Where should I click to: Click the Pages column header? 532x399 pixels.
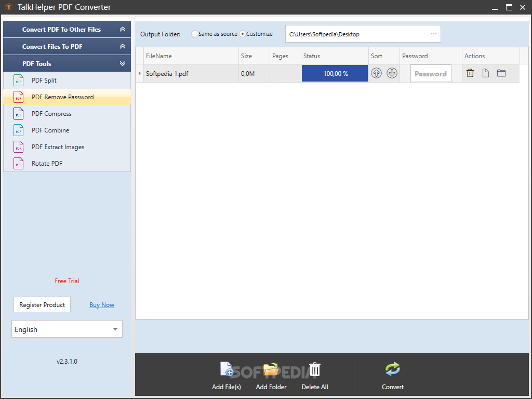[285, 56]
